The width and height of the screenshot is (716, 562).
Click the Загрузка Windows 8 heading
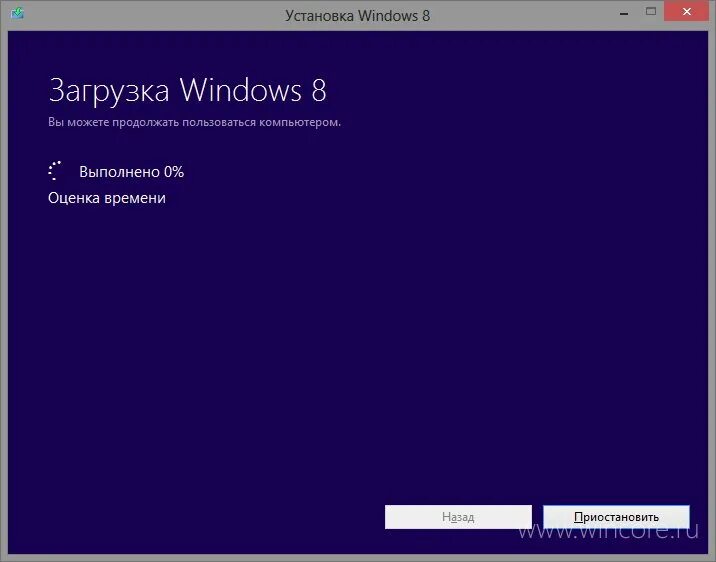click(187, 90)
